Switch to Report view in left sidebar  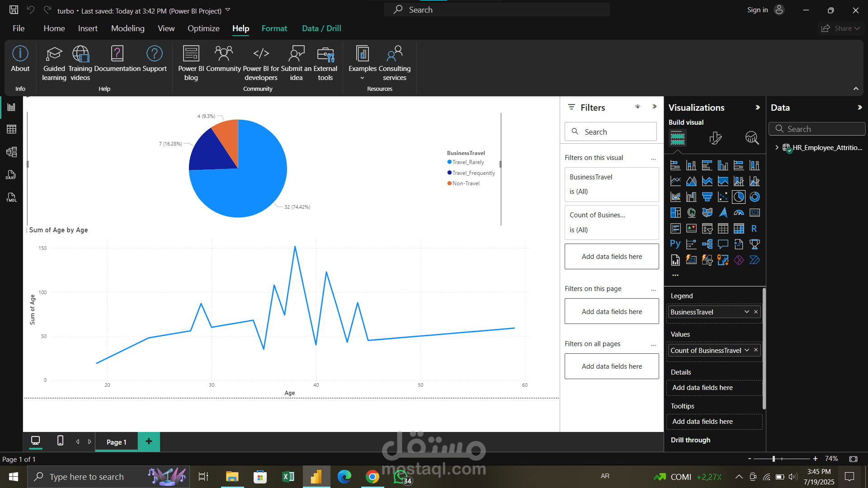coord(11,107)
